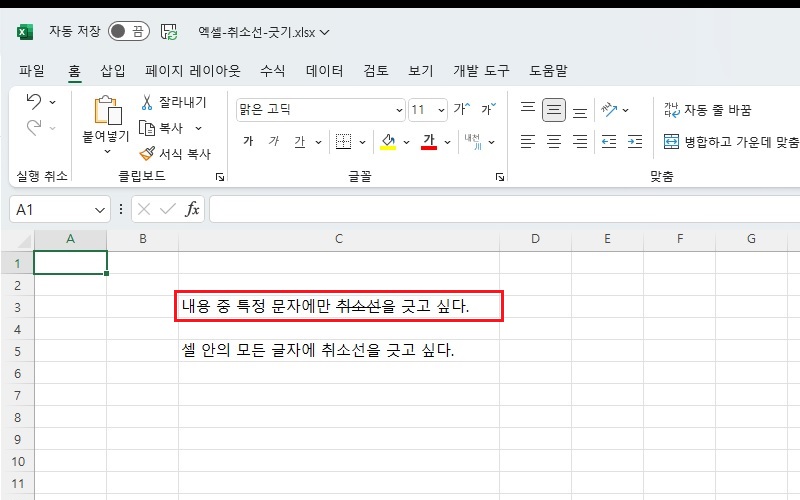Toggle the AutoSave switch
This screenshot has height=500, width=800.
[x=129, y=32]
